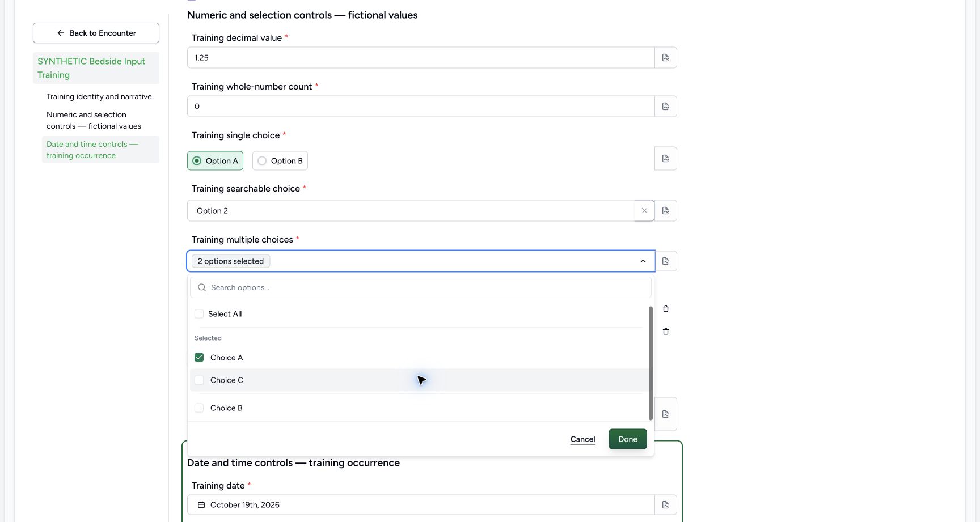Open note icon beside Training searchable choice

point(666,211)
